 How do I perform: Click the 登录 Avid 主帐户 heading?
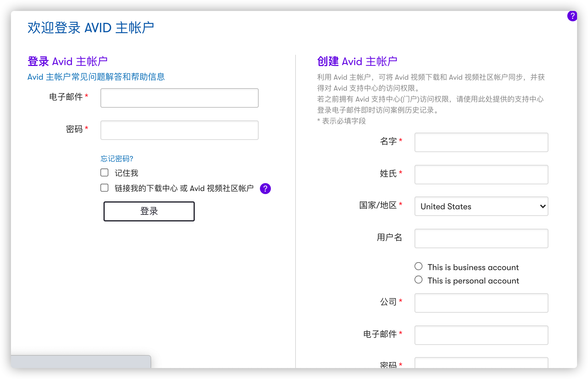coord(67,61)
